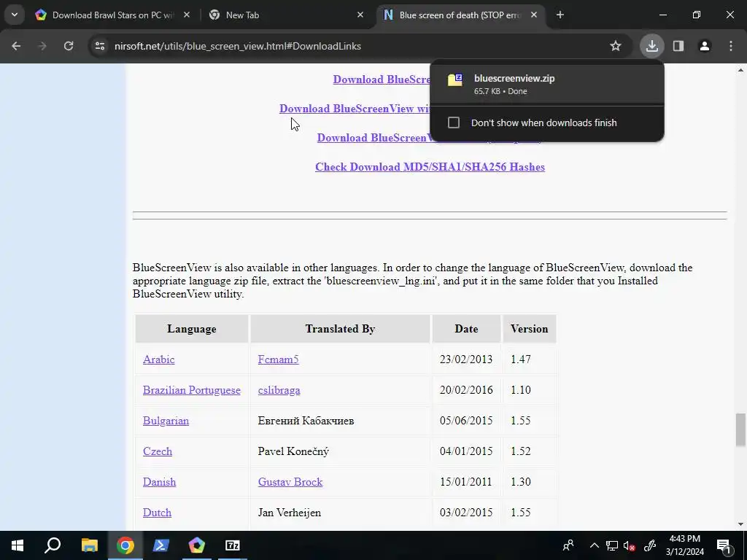Open a new tab with plus button
Image resolution: width=747 pixels, height=560 pixels.
click(560, 15)
